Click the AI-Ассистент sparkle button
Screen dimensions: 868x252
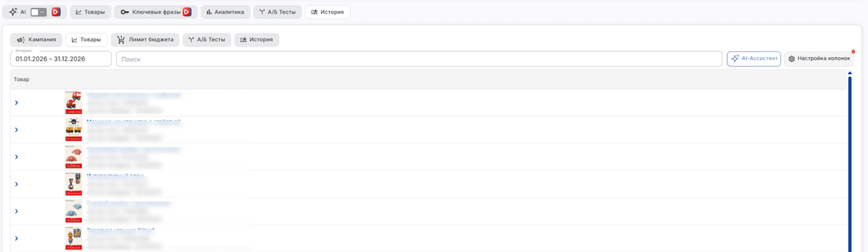(754, 59)
